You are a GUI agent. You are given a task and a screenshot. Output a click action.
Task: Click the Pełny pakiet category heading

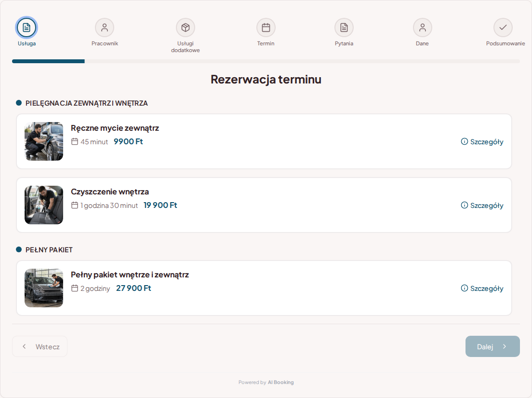(49, 250)
